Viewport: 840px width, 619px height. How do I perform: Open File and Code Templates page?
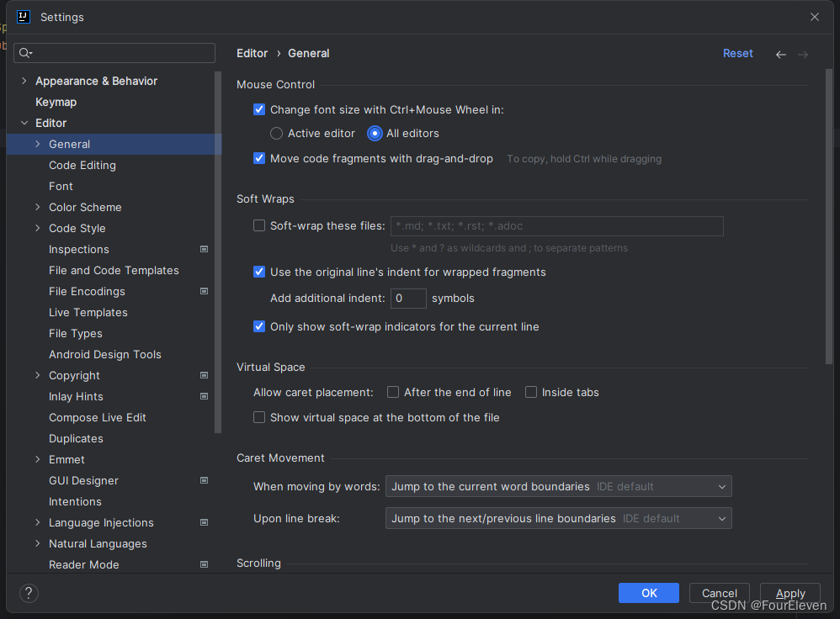(x=114, y=271)
